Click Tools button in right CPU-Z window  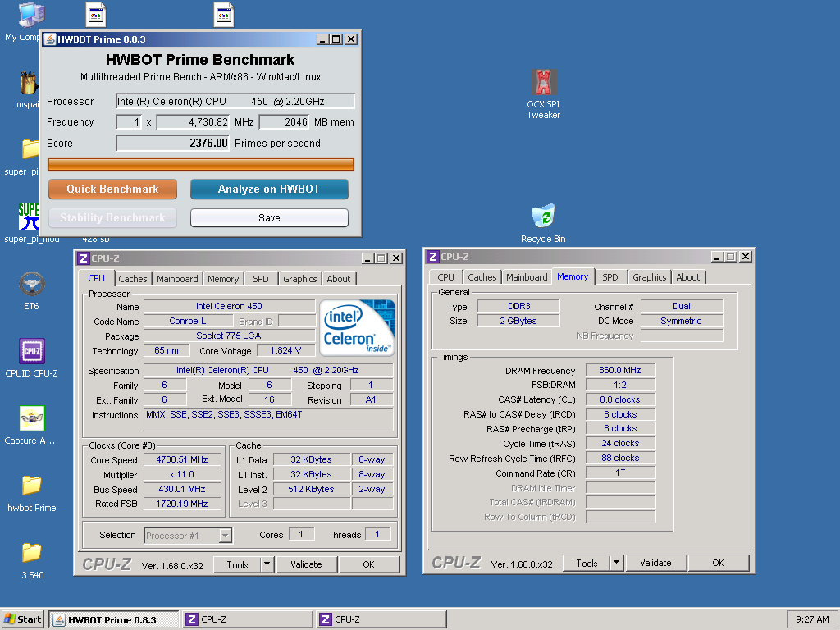(x=587, y=563)
